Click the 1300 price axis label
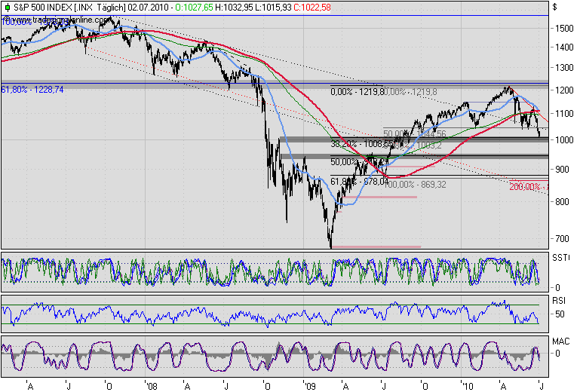The width and height of the screenshot is (580, 392). [564, 68]
